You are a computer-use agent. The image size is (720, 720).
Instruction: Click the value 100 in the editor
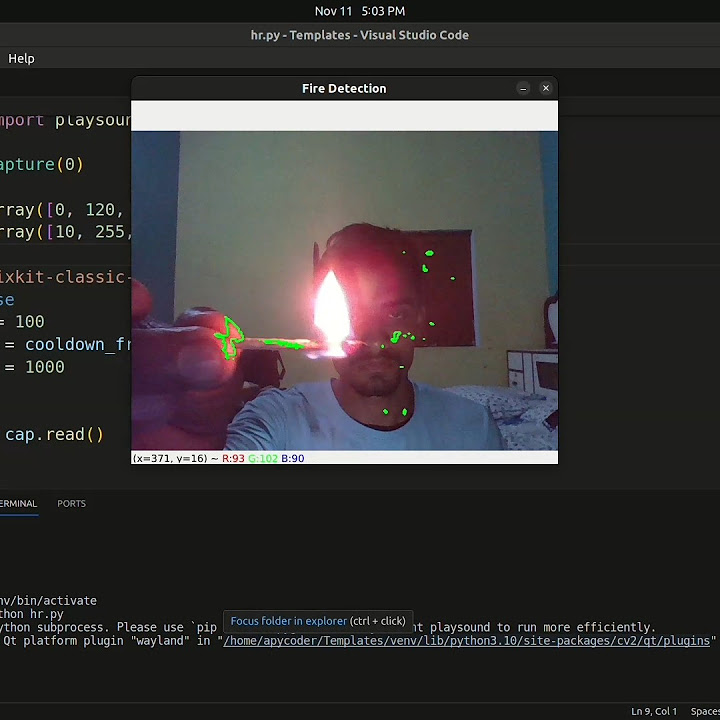(30, 321)
